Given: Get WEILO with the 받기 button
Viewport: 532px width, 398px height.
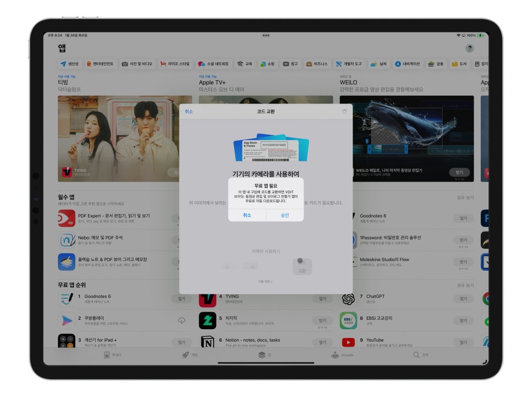Looking at the screenshot, I should [x=459, y=172].
